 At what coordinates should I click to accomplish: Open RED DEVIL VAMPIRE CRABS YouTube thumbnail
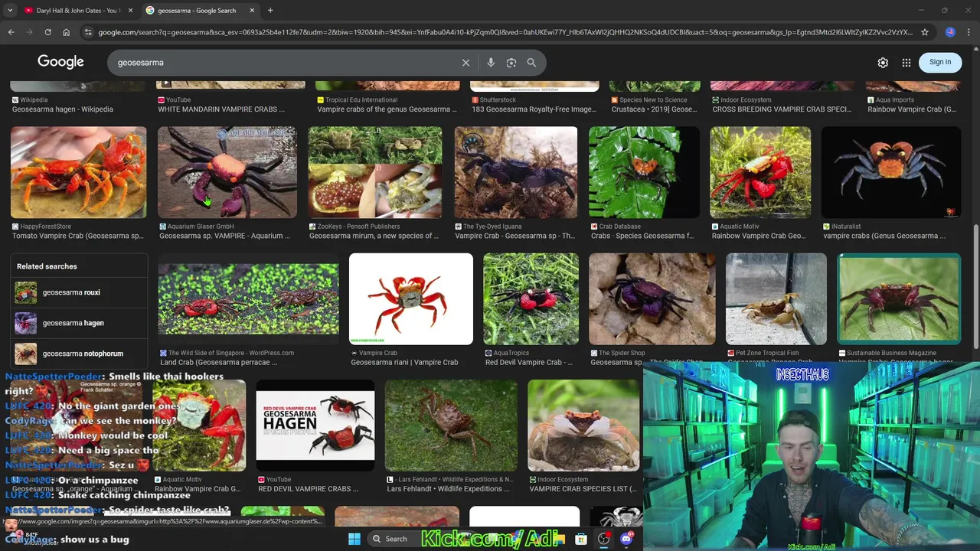(x=315, y=425)
